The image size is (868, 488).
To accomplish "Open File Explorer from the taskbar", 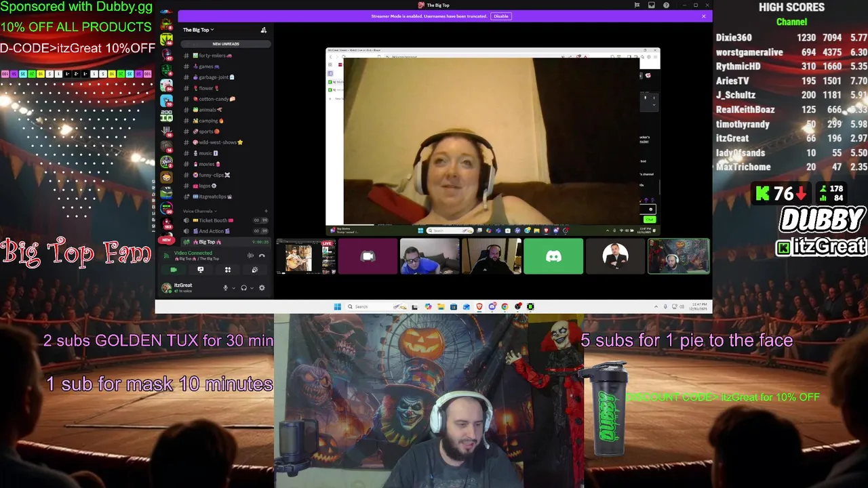I will point(441,306).
